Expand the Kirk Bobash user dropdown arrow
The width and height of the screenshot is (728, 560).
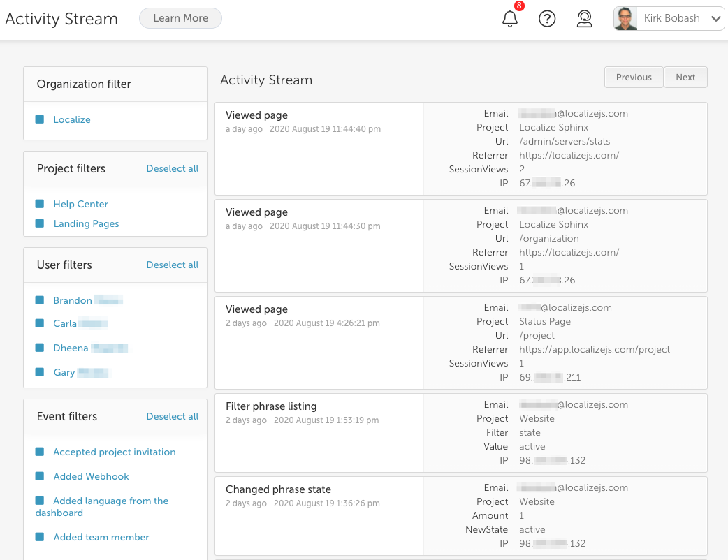click(x=715, y=19)
